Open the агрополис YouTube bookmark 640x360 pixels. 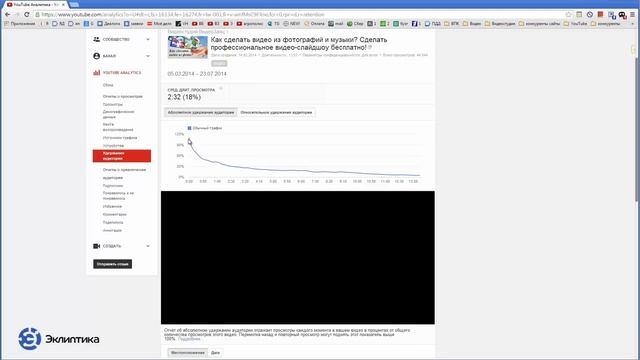250,24
